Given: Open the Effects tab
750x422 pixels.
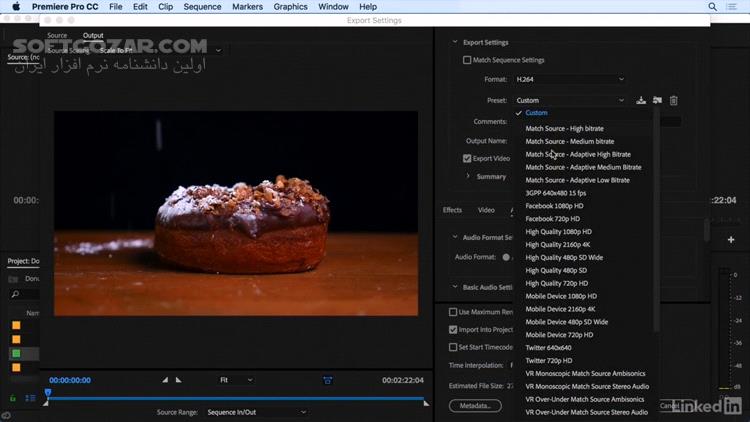Looking at the screenshot, I should tap(452, 210).
